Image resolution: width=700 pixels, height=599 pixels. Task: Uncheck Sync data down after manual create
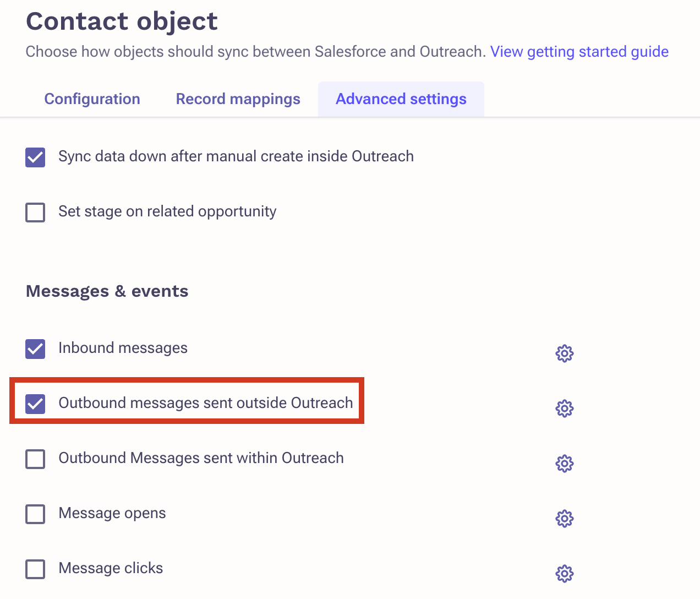[35, 157]
